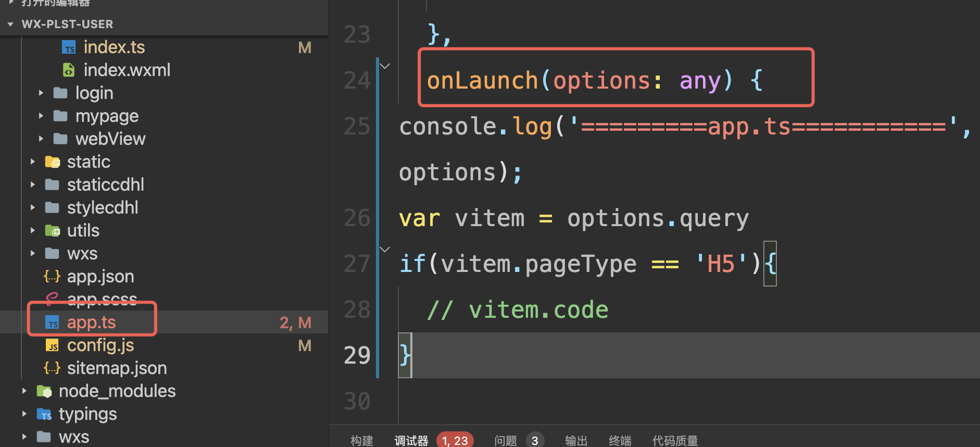Click the static folder icon
Screen dimensions: 980x447
click(52, 162)
